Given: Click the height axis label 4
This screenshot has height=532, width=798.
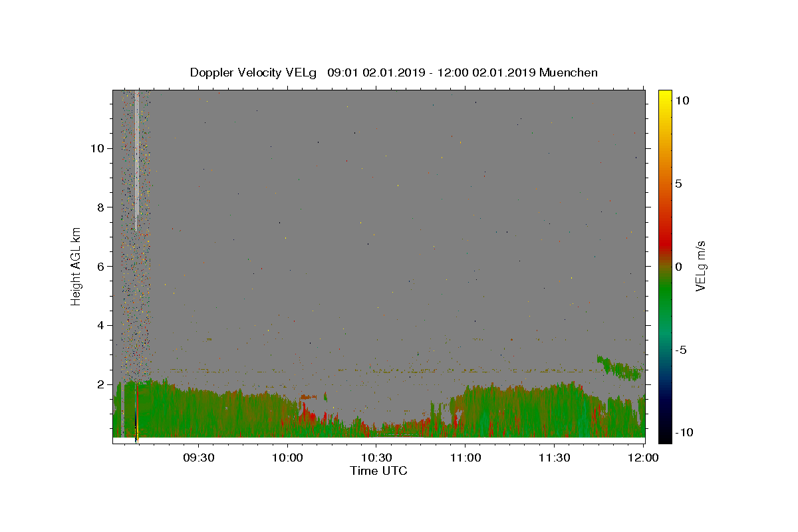Looking at the screenshot, I should click(x=100, y=325).
